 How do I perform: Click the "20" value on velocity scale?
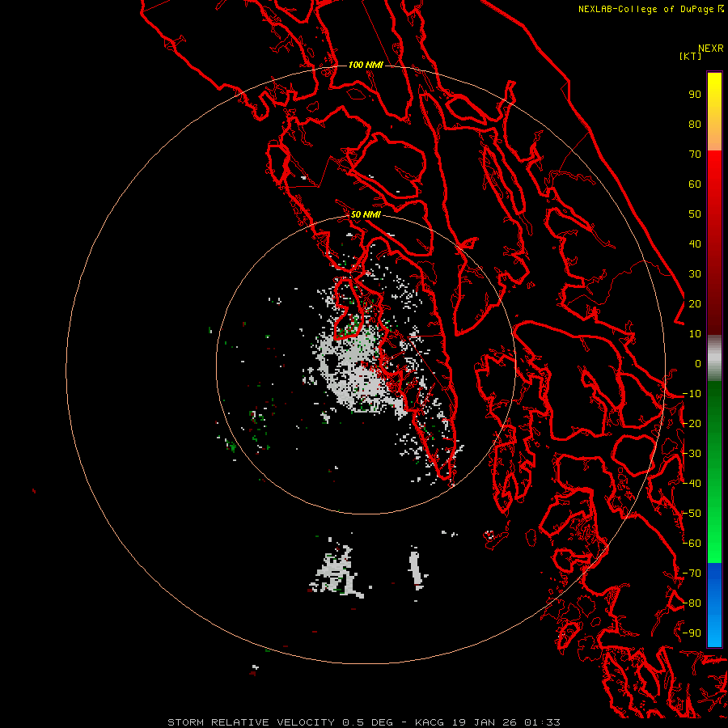pyautogui.click(x=695, y=303)
